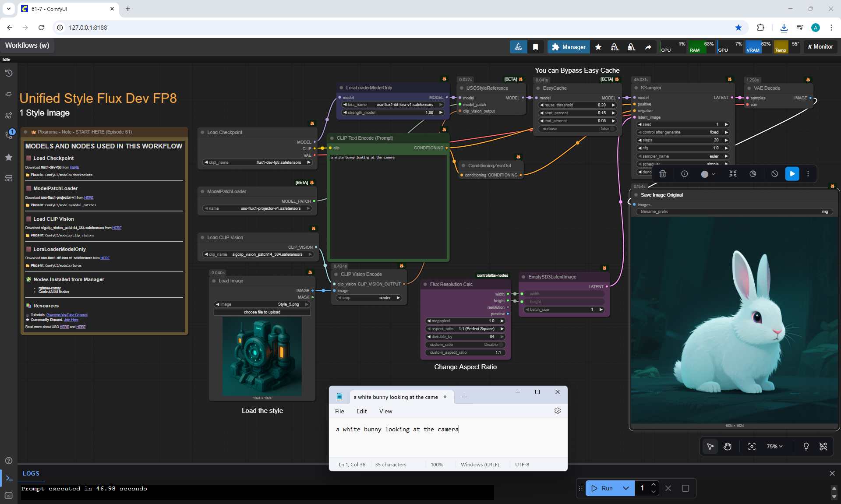Collapse node using the shrink arrows icon

733,174
